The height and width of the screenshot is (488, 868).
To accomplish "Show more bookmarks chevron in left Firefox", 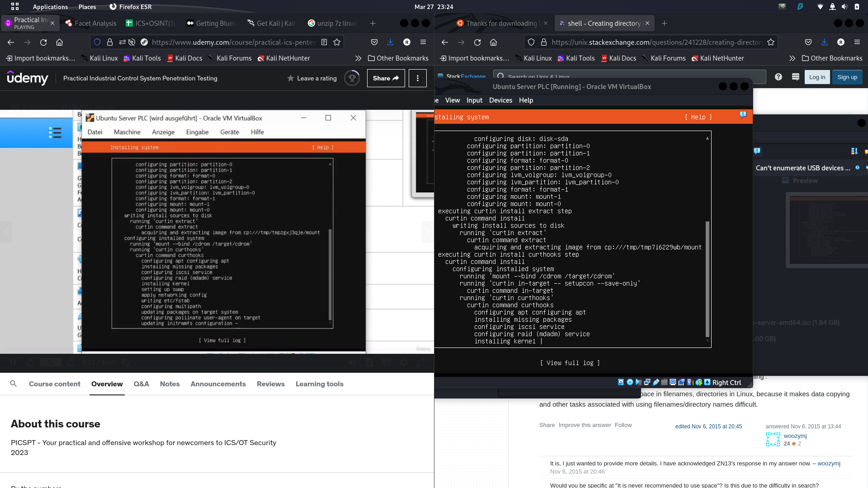I will pyautogui.click(x=358, y=58).
